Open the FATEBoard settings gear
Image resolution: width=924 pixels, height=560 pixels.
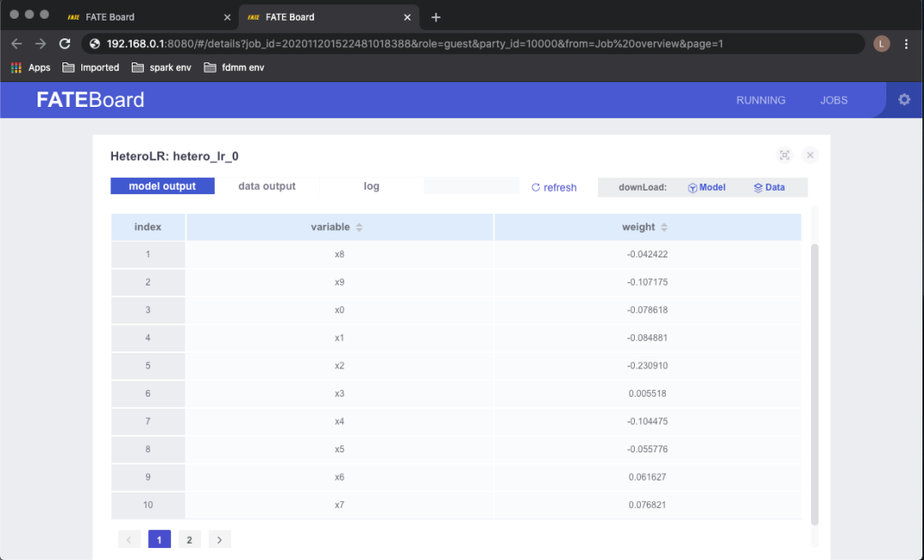tap(904, 99)
